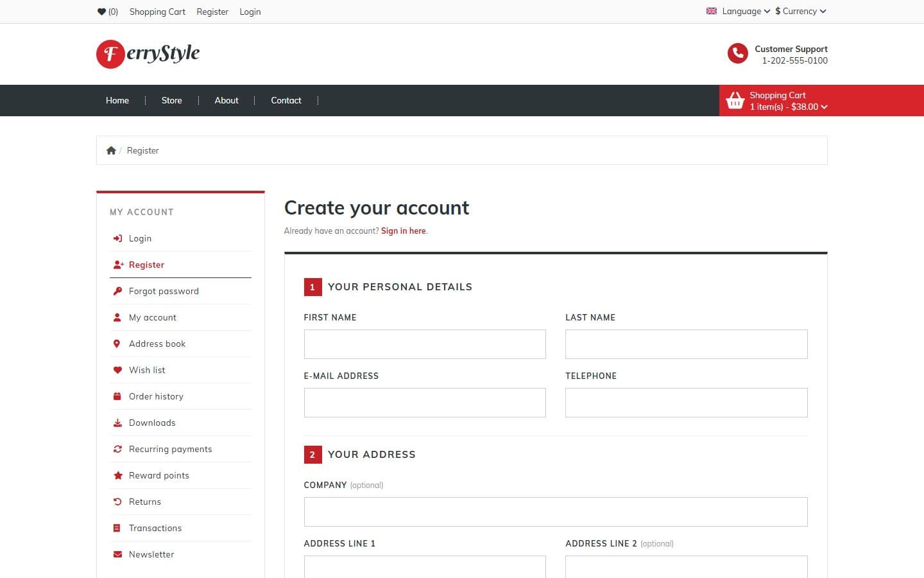The width and height of the screenshot is (924, 578).
Task: Focus the First Name input field
Action: pos(425,344)
